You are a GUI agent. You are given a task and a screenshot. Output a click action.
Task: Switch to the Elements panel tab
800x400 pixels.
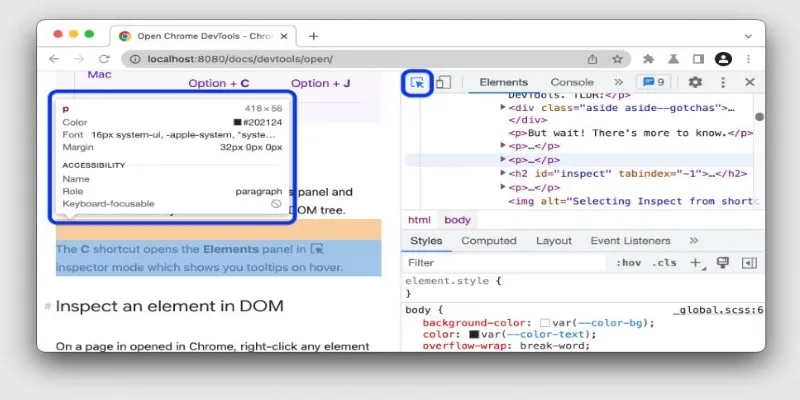504,82
